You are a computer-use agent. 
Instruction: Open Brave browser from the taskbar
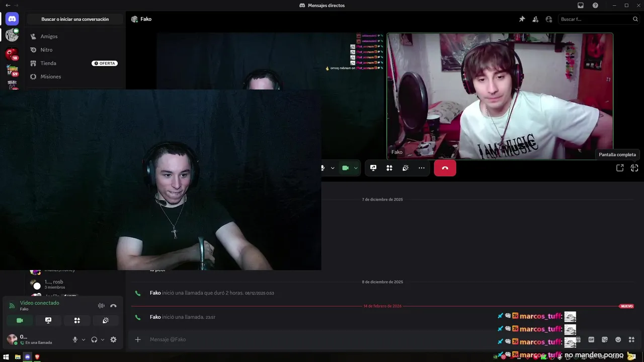pyautogui.click(x=37, y=357)
